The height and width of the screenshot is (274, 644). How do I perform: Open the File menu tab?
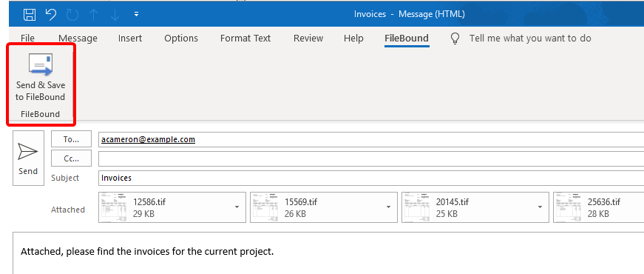(x=27, y=39)
